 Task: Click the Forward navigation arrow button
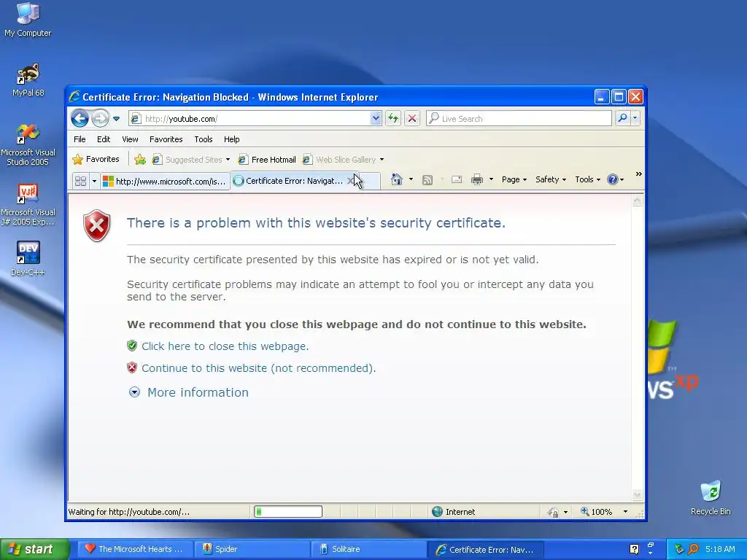[100, 118]
